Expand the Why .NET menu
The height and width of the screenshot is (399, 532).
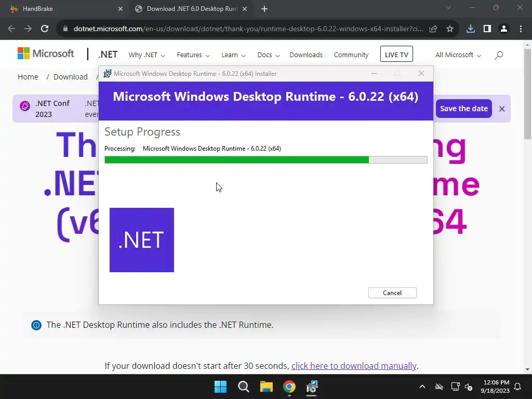tap(147, 55)
